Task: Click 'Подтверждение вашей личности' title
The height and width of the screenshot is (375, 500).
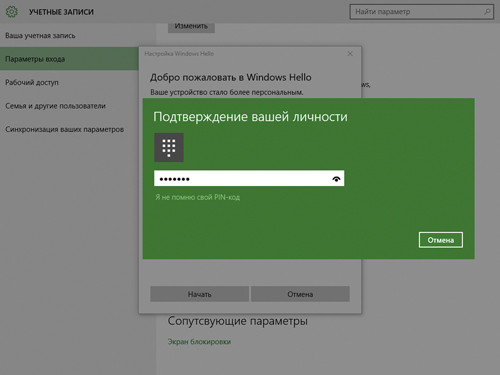Action: (250, 117)
